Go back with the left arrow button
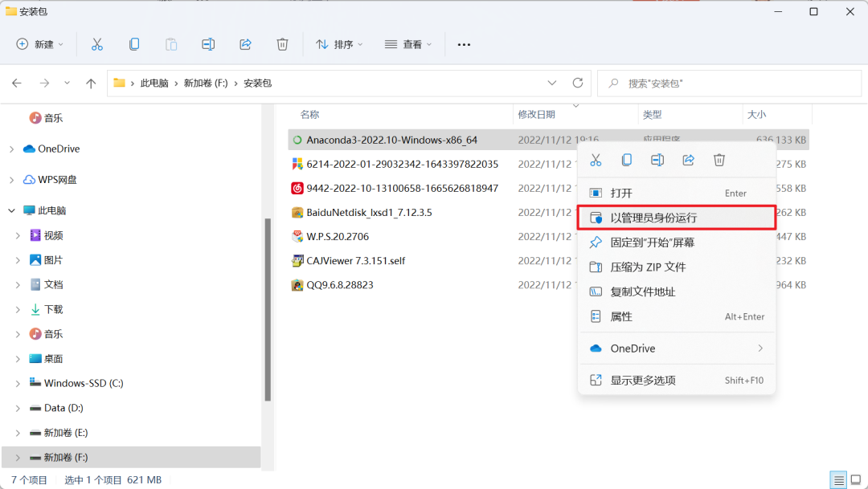 click(17, 83)
